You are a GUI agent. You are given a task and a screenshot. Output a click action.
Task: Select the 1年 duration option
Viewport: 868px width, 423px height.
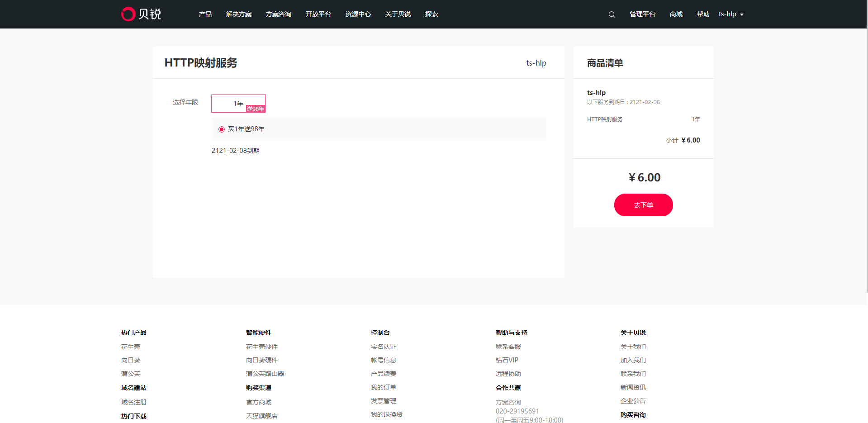(x=238, y=104)
